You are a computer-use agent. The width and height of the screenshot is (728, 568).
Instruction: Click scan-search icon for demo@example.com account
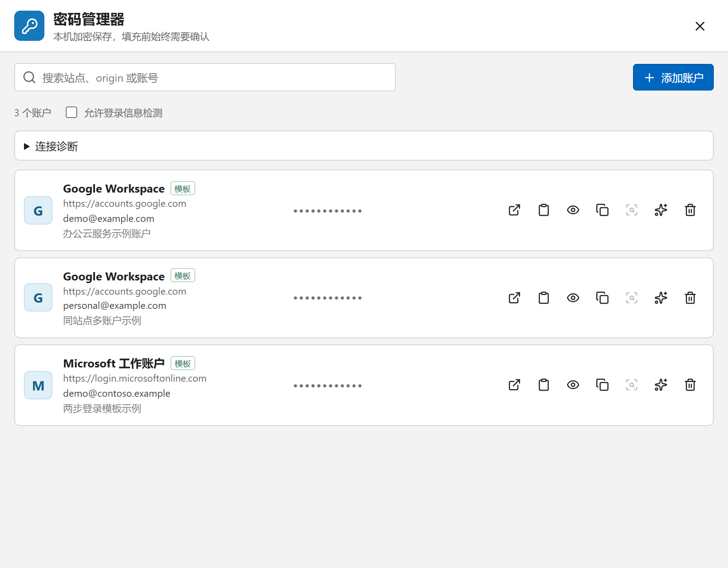632,210
